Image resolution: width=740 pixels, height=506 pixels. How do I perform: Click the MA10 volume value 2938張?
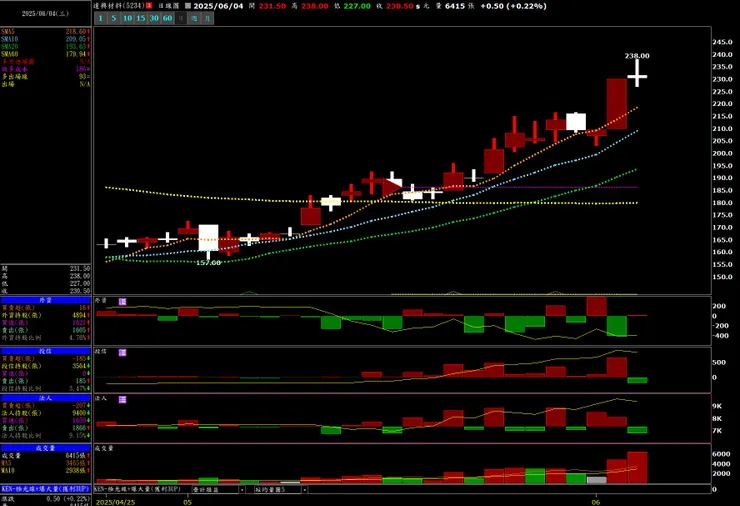click(x=77, y=471)
